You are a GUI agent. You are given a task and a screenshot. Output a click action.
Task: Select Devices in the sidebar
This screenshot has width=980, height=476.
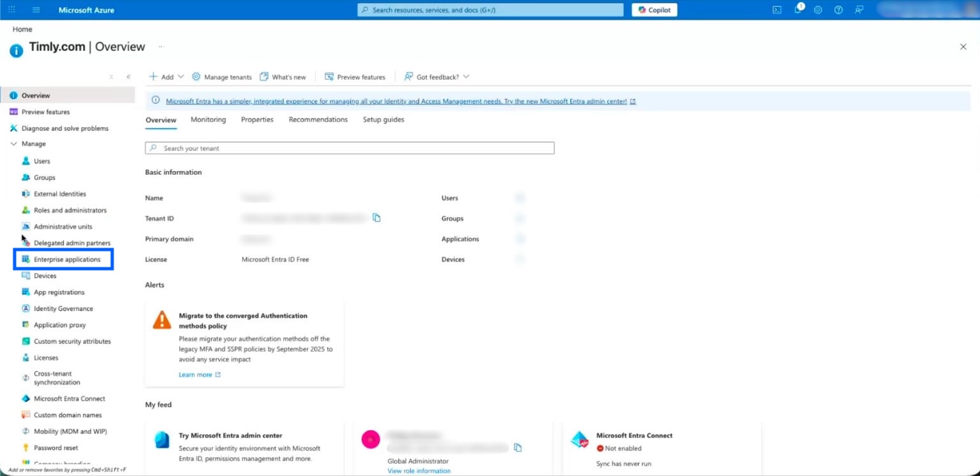click(45, 276)
